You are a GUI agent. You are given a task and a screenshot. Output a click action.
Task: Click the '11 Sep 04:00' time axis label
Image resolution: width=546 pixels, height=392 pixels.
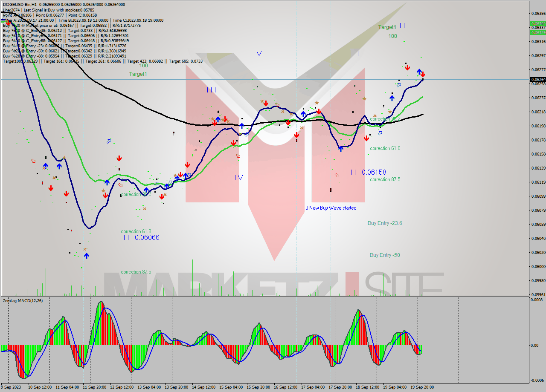click(67, 387)
